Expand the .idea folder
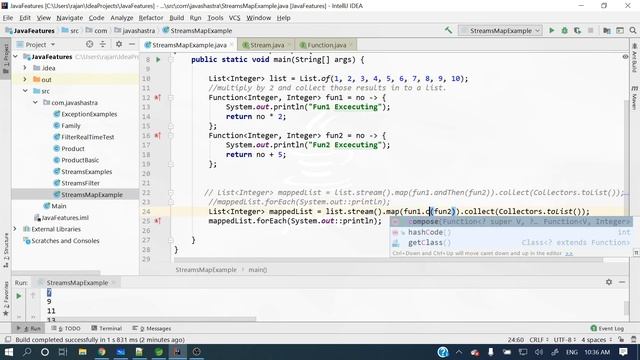 (x=25, y=68)
